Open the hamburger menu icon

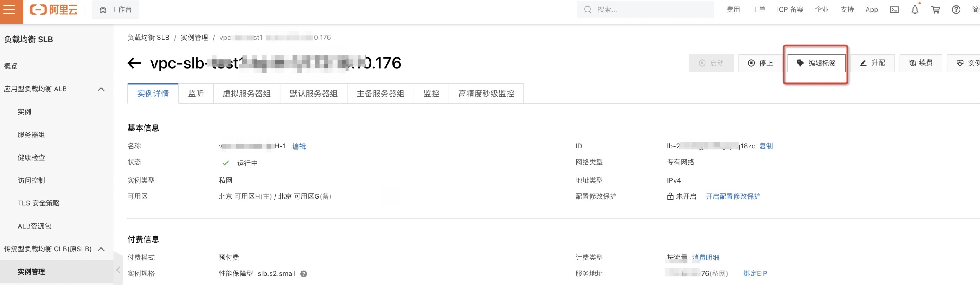point(9,9)
